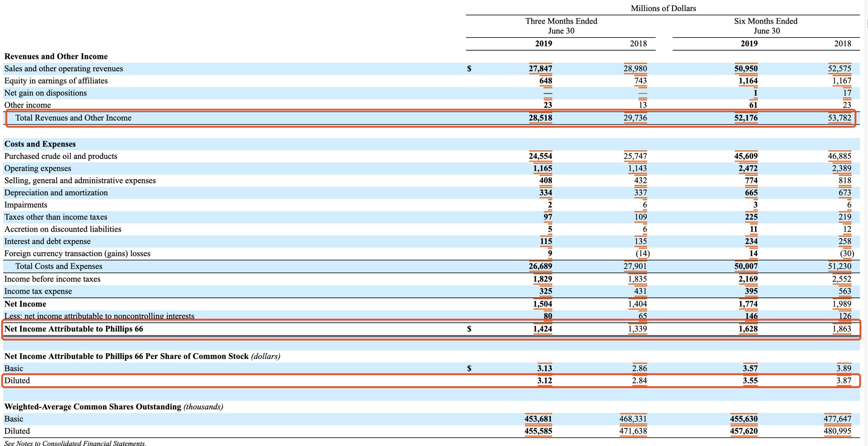Image resolution: width=868 pixels, height=446 pixels.
Task: Select diluted EPS value 3.12
Action: [x=544, y=381]
